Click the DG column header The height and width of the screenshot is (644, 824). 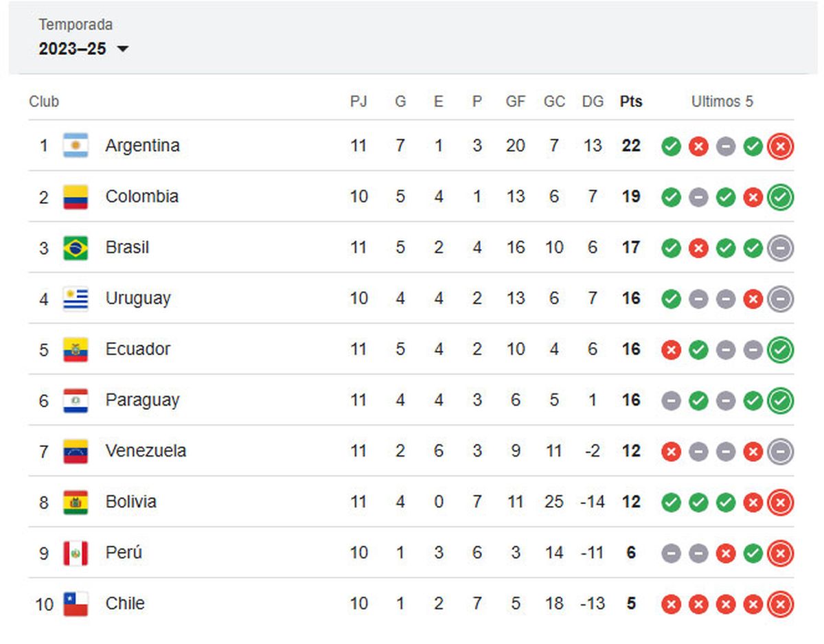593,102
